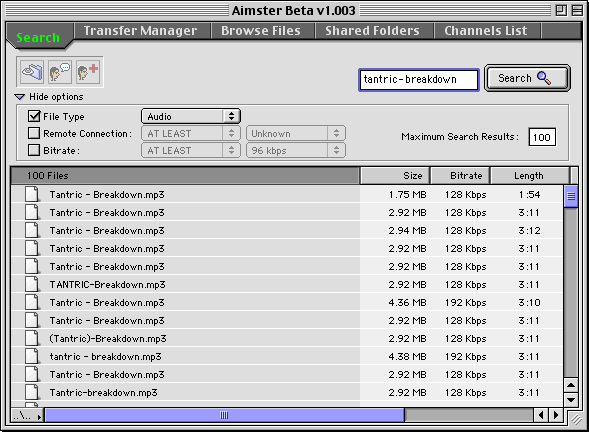Sort by 100 Files column header

click(x=185, y=175)
